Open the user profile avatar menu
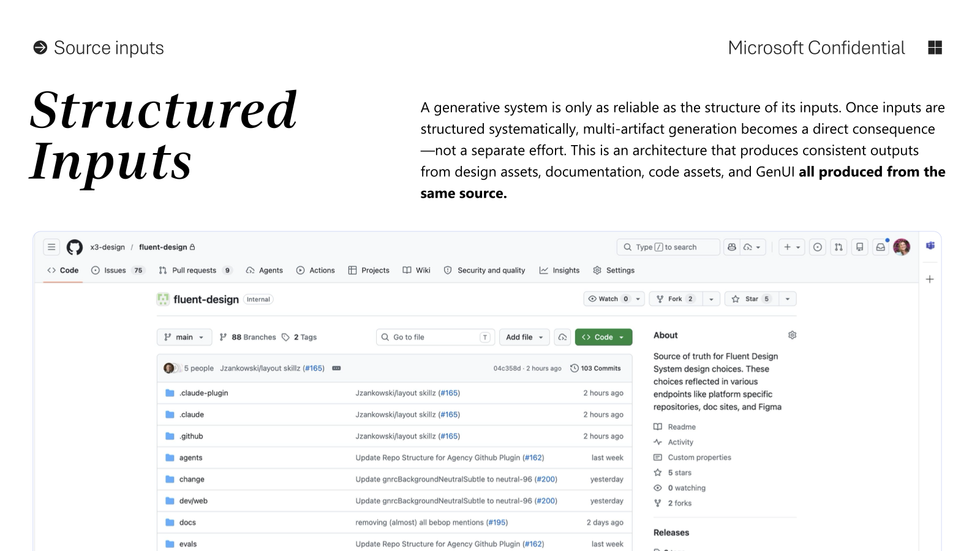The width and height of the screenshot is (980, 551). (902, 247)
